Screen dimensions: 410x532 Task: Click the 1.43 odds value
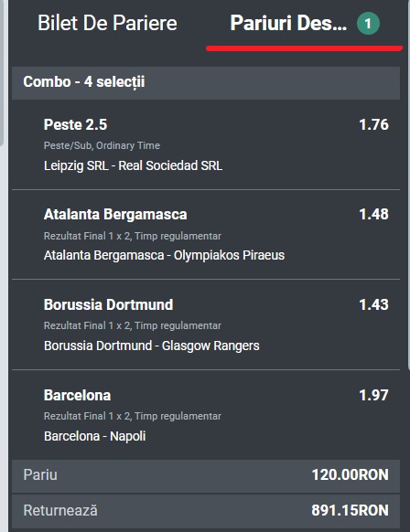pyautogui.click(x=373, y=304)
